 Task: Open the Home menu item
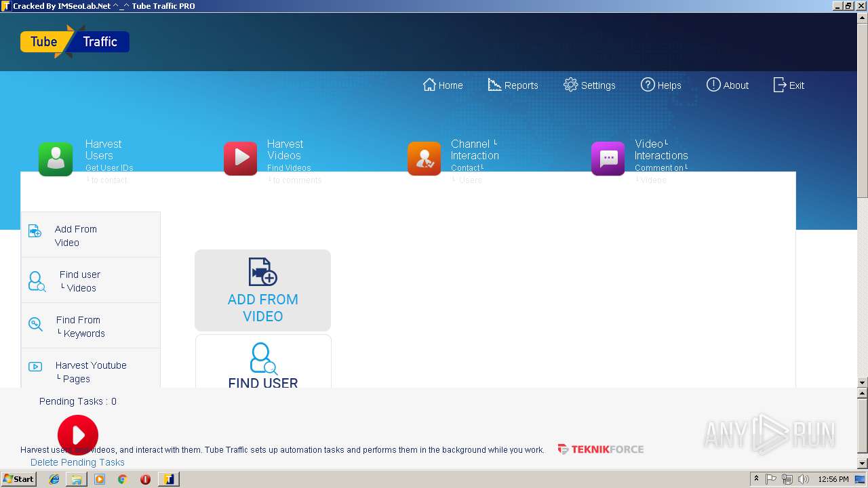pos(443,85)
